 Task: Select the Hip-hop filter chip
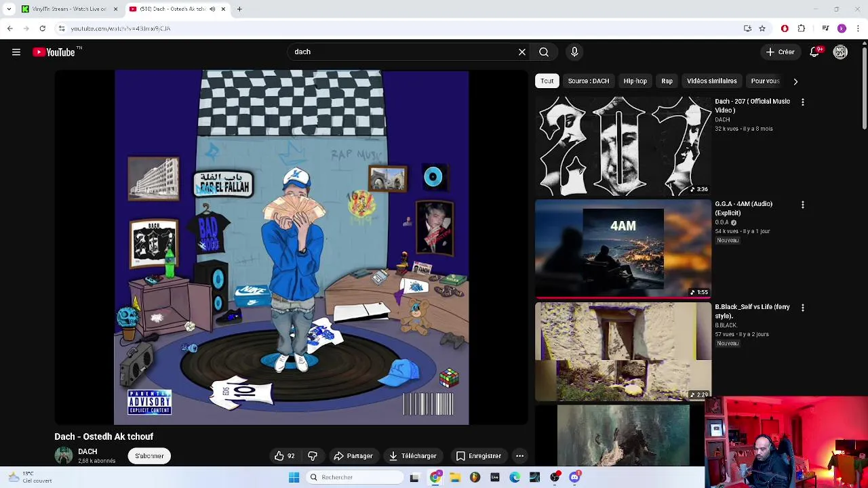pyautogui.click(x=635, y=81)
